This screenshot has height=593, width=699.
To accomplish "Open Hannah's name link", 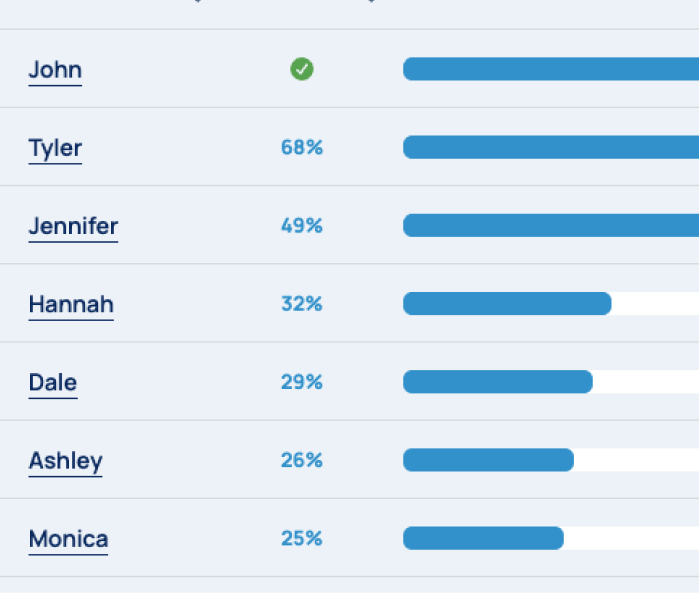I will point(71,305).
